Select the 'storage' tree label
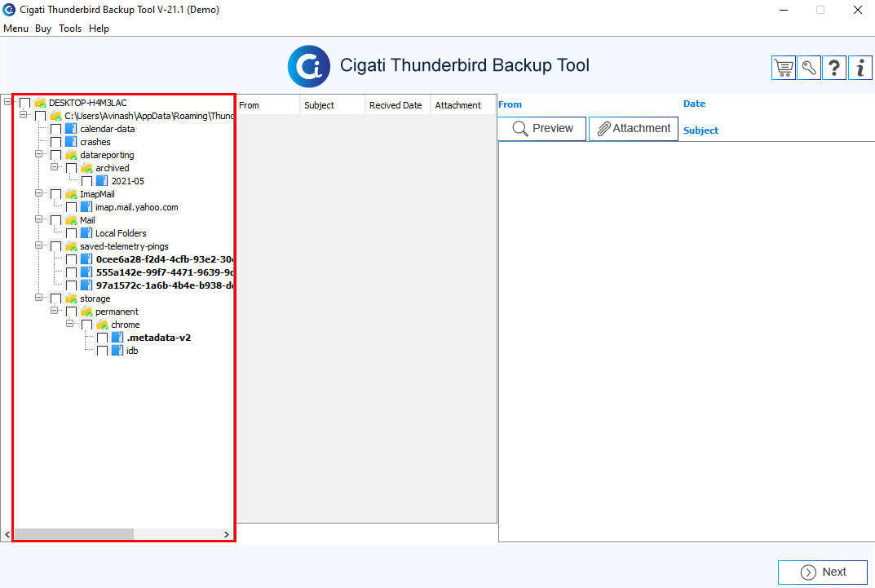 [x=95, y=299]
